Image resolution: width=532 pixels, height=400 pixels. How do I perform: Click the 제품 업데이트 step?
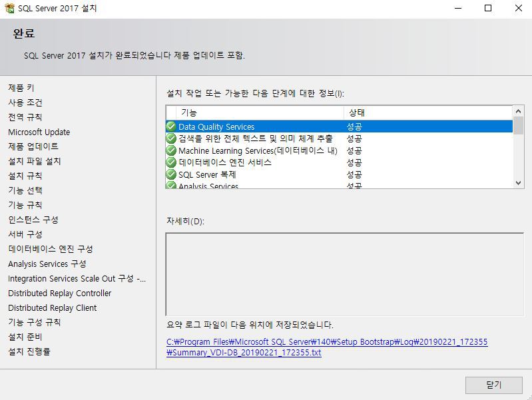(x=33, y=146)
